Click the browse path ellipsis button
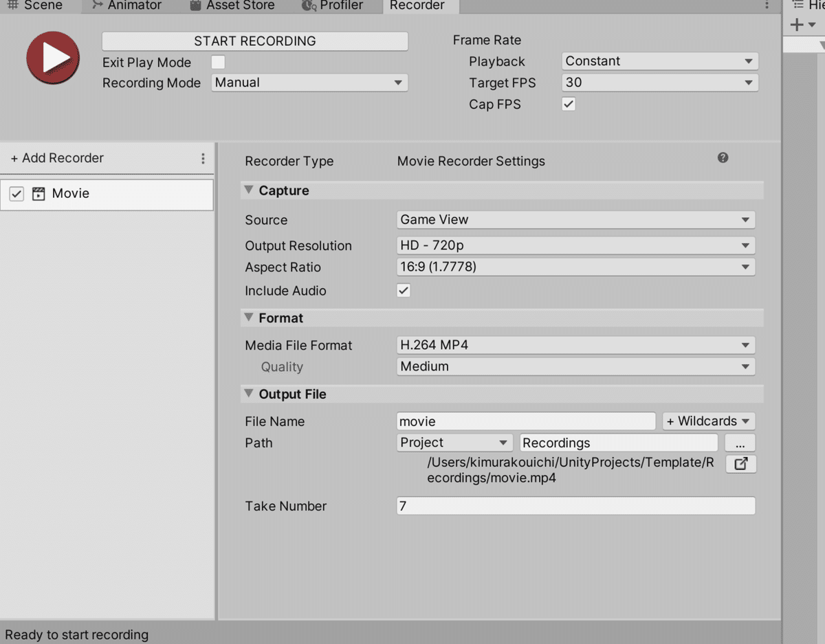This screenshot has height=644, width=825. 740,443
